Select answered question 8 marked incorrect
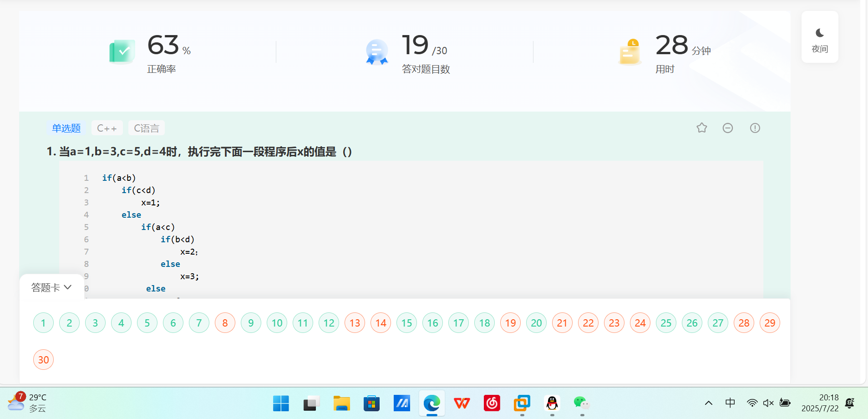Image resolution: width=868 pixels, height=419 pixels. [x=225, y=322]
